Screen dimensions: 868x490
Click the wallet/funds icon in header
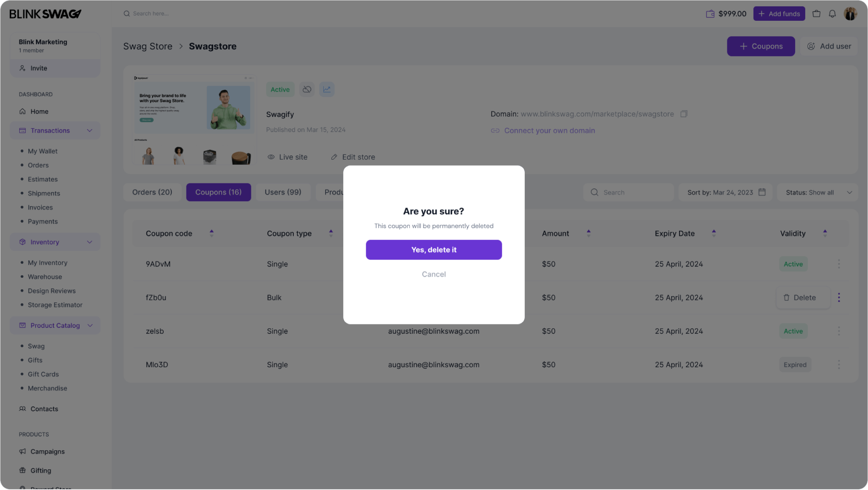coord(710,13)
